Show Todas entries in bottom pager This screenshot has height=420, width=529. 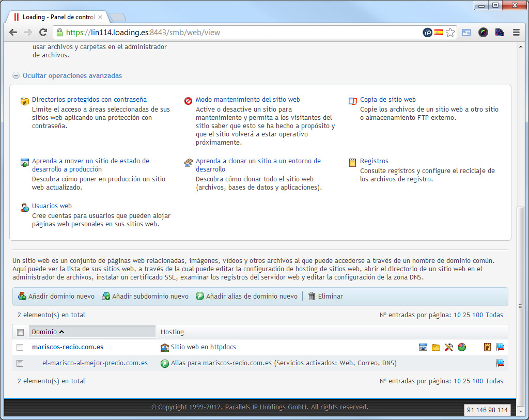(494, 381)
